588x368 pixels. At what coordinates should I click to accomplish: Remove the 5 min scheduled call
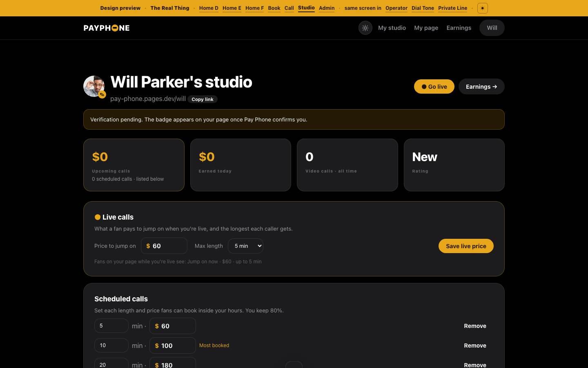475,326
